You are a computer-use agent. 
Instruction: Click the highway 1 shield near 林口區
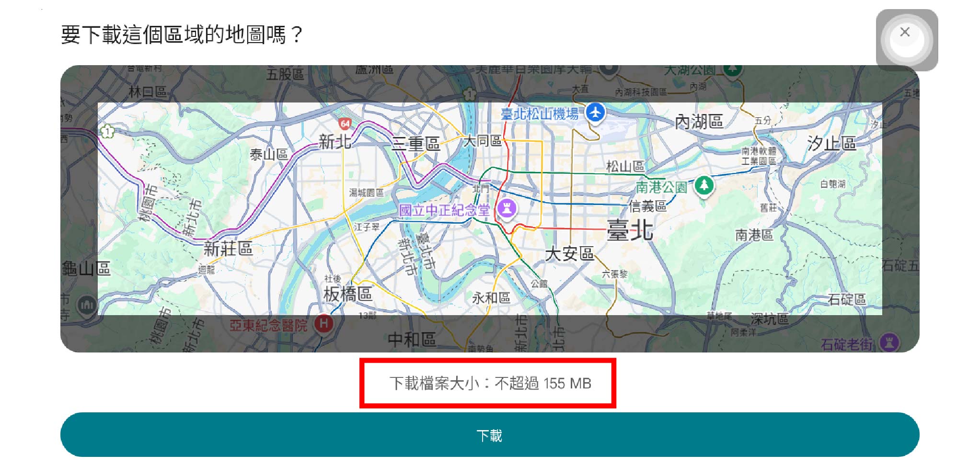tap(107, 131)
